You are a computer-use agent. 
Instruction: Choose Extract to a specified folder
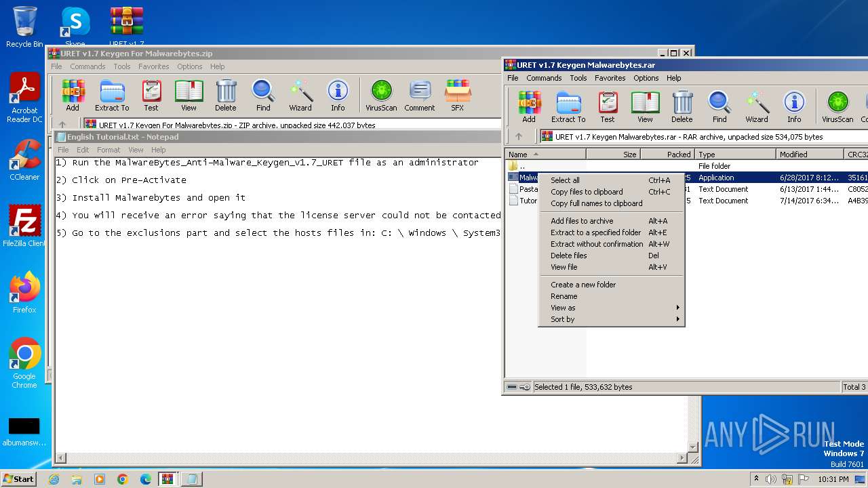coord(611,232)
